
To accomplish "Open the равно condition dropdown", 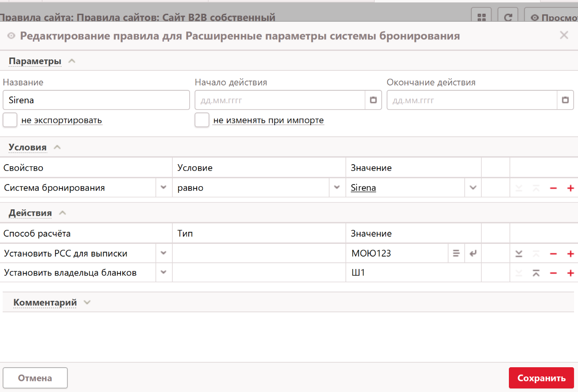I will (337, 188).
